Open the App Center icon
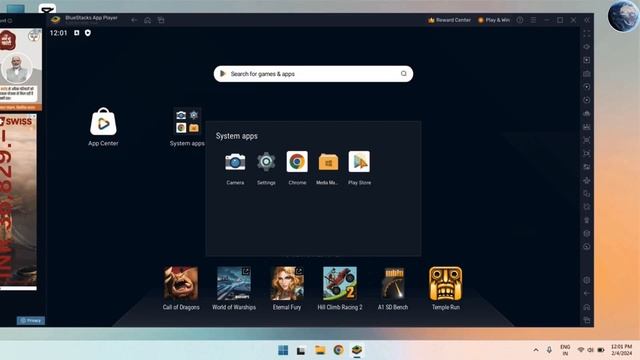The height and width of the screenshot is (360, 640). 103,122
